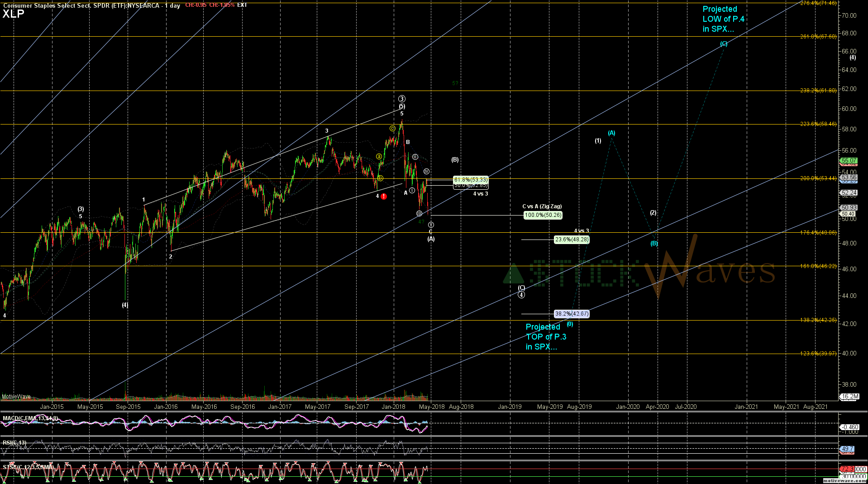Select the 200.0%(53.44) Fibonacci level label
The height and width of the screenshot is (484, 868).
point(819,178)
